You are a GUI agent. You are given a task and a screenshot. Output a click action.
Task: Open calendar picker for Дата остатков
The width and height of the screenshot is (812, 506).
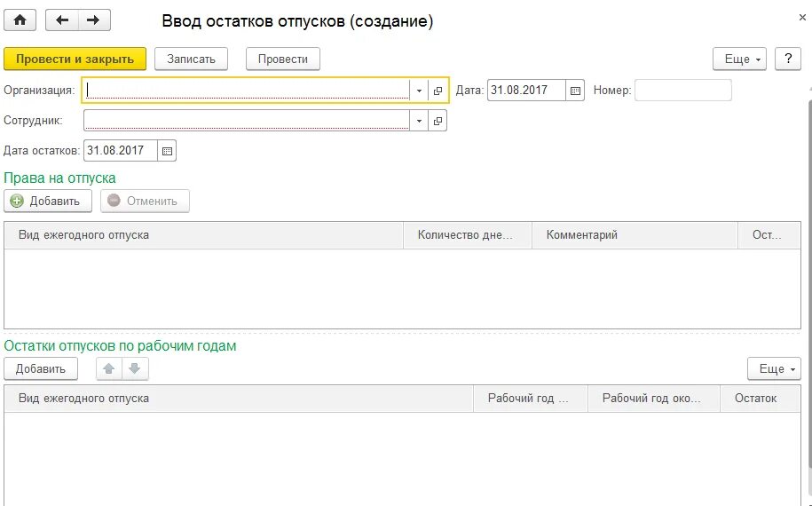167,151
